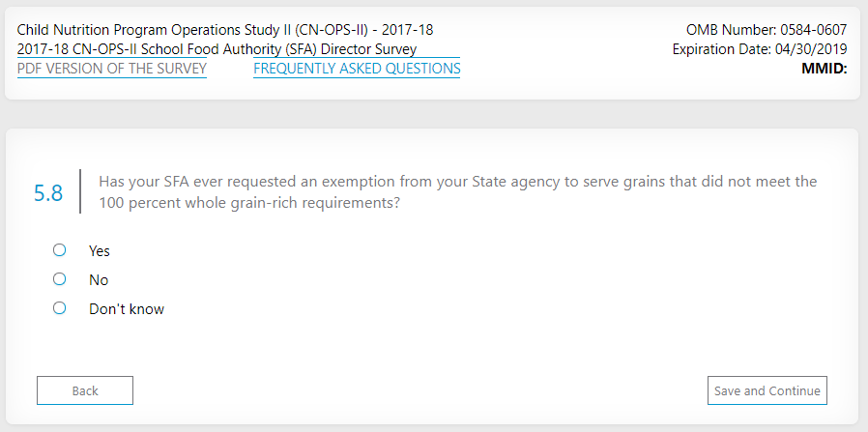
Task: Pick the Don't know radio button
Action: [59, 308]
